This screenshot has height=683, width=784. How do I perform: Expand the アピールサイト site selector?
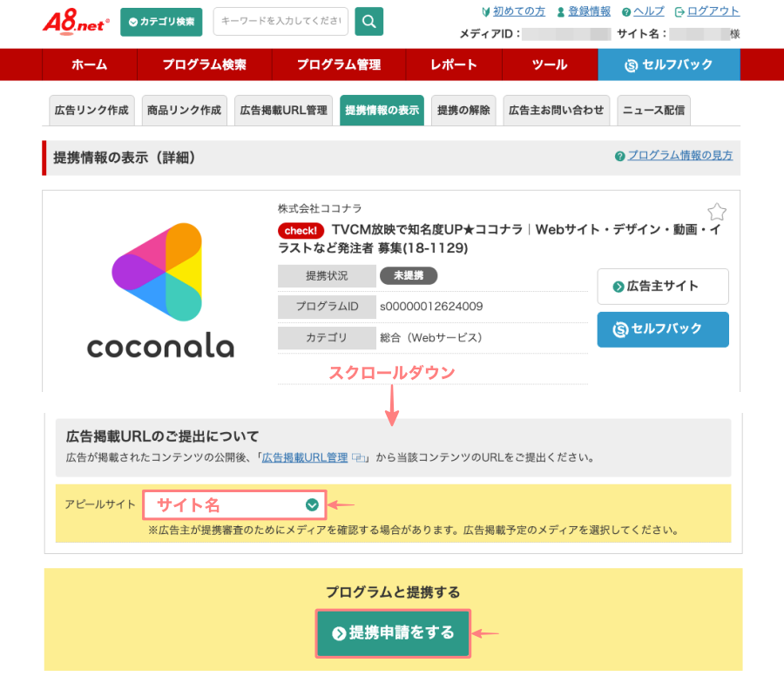coord(234,505)
